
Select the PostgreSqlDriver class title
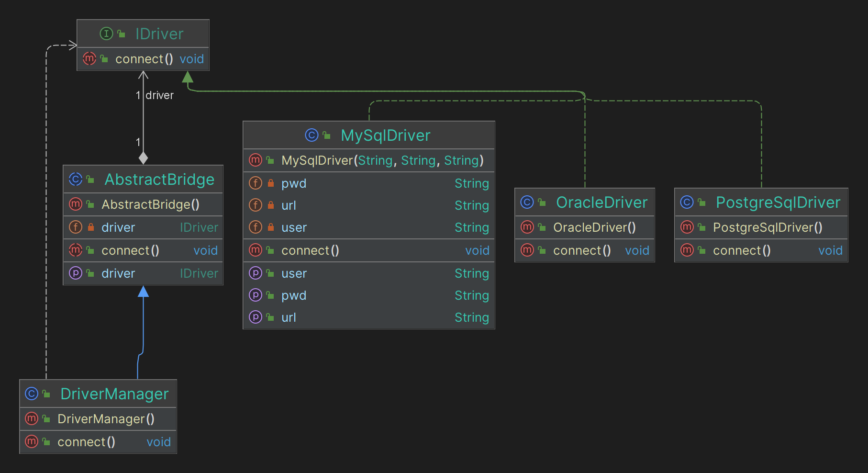(778, 203)
